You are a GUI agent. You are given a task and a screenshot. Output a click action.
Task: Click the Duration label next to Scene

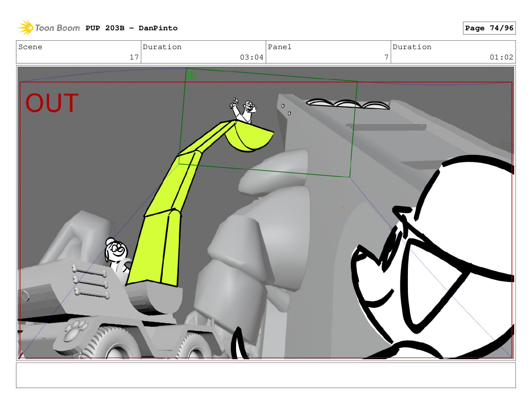162,47
